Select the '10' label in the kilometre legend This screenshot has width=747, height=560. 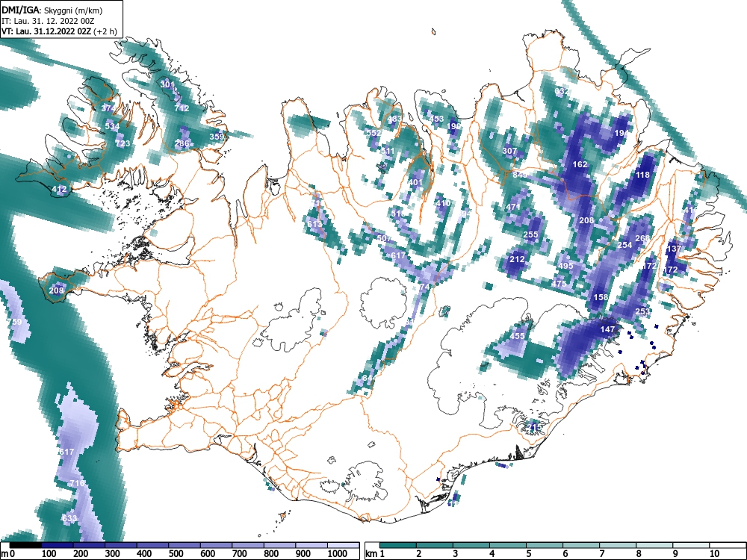(x=713, y=554)
